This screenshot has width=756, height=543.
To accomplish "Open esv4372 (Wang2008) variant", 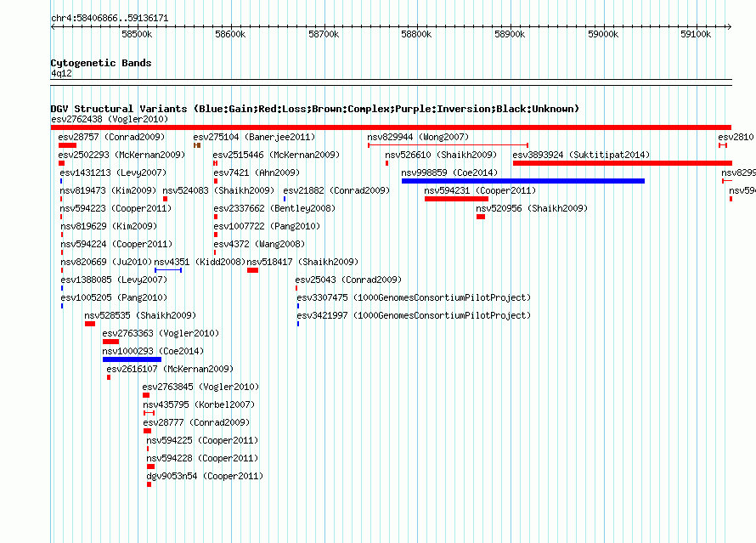I will (259, 244).
